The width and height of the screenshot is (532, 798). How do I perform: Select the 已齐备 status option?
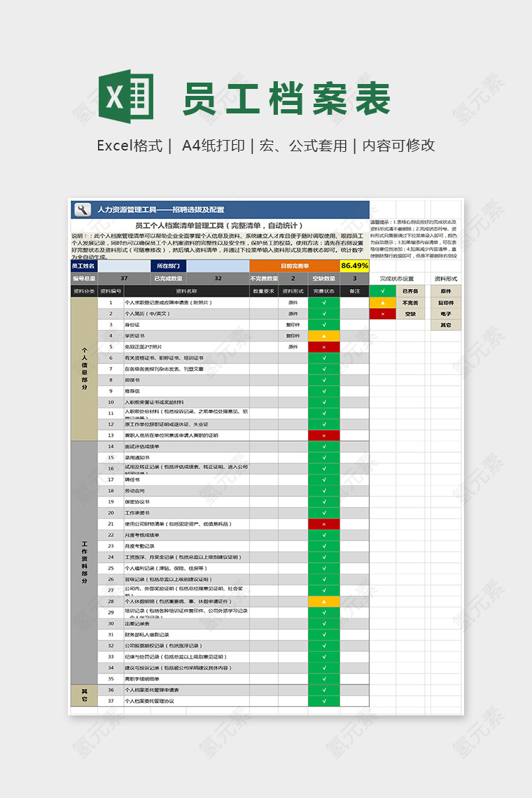tap(410, 291)
